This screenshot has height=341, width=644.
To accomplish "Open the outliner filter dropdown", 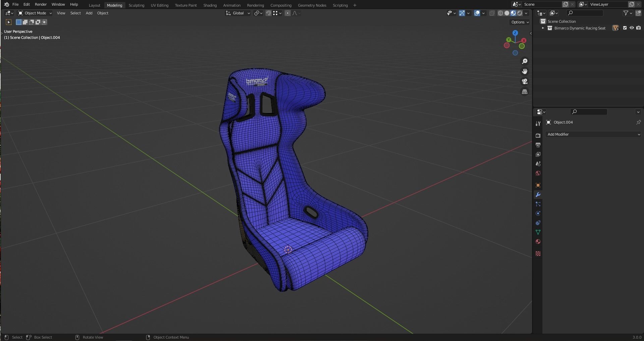I will tap(628, 13).
